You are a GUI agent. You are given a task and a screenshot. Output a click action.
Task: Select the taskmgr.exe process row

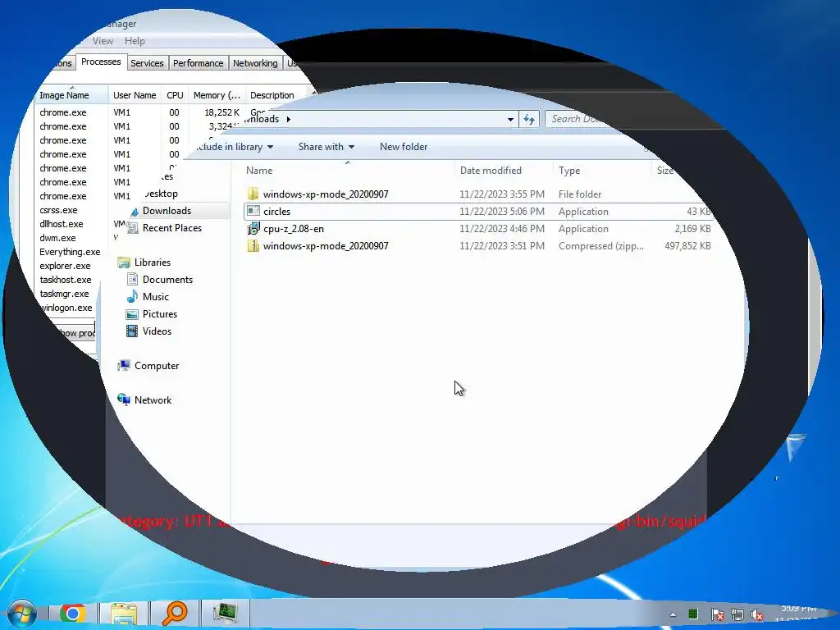click(65, 294)
